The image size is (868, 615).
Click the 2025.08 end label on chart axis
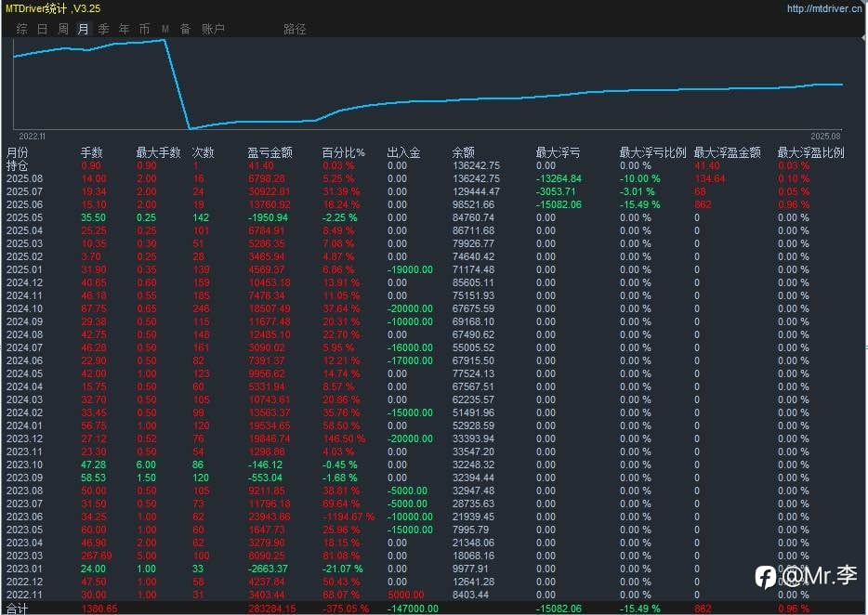[x=825, y=137]
